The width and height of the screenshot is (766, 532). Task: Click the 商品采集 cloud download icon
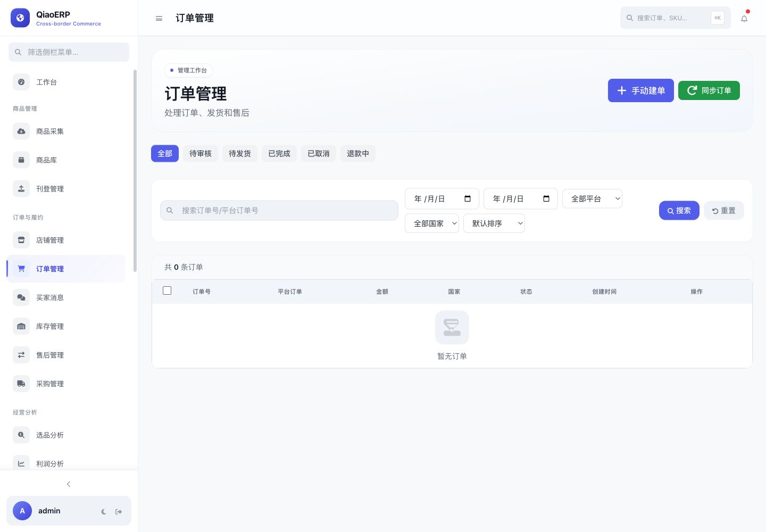coord(21,131)
